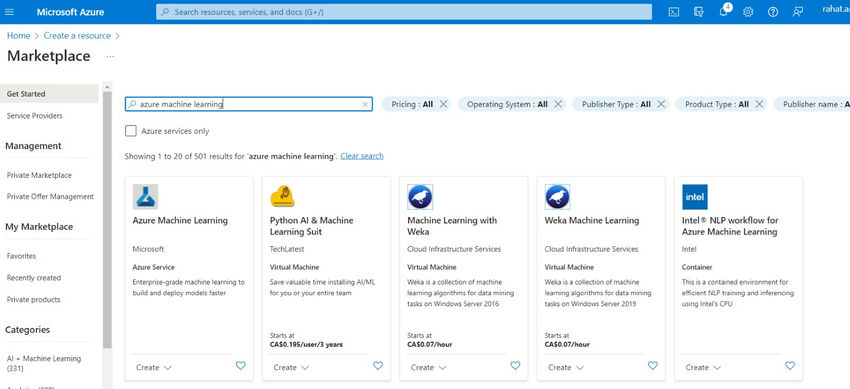Click the sidebar vertical scrollbar thumb
850x389 pixels.
coord(107,219)
